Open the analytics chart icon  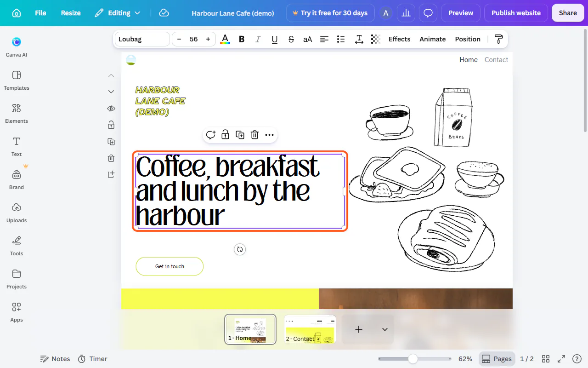tap(406, 13)
